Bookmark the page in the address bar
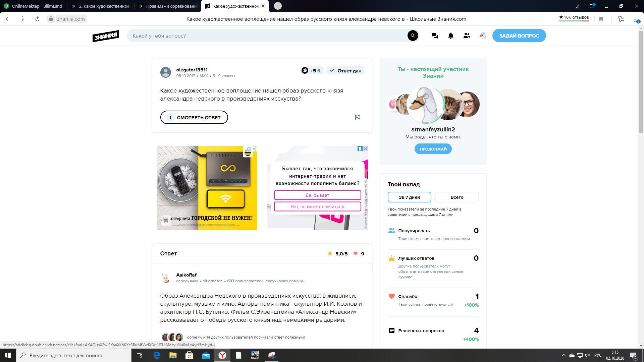Screen dimensions: 644x362 (601, 19)
